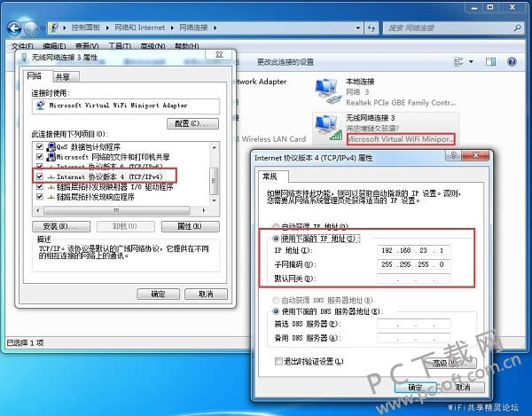The height and width of the screenshot is (416, 532).
Task: Select the 常规 tab in IPv4 properties
Action: tap(273, 177)
